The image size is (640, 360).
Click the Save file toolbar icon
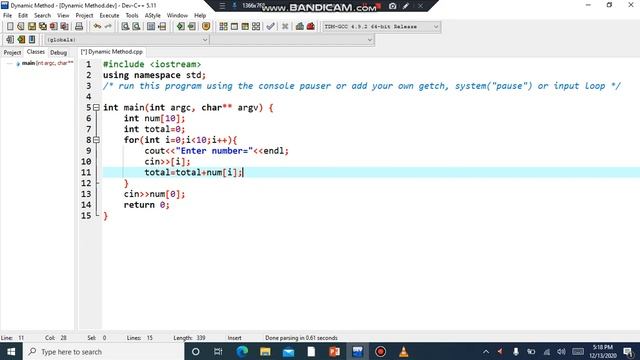pos(32,27)
